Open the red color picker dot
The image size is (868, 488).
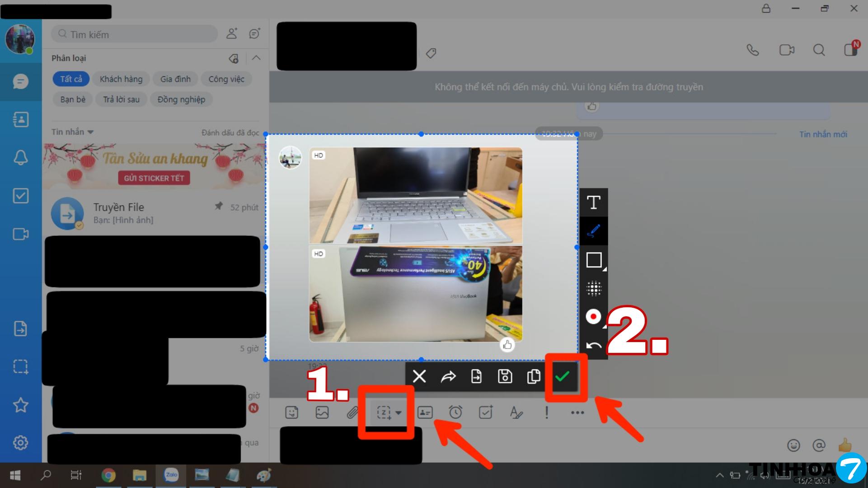(x=593, y=316)
